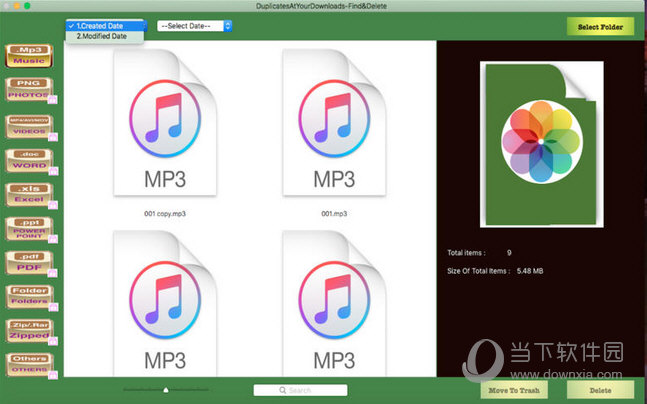
Task: Open the .xls Excel category
Action: coord(29,194)
